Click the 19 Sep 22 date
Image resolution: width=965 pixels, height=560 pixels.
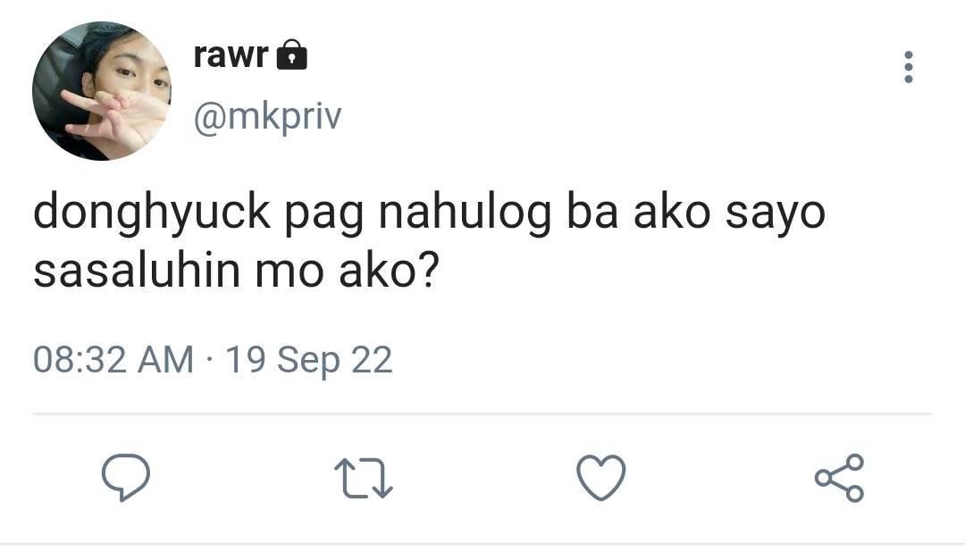pyautogui.click(x=309, y=359)
